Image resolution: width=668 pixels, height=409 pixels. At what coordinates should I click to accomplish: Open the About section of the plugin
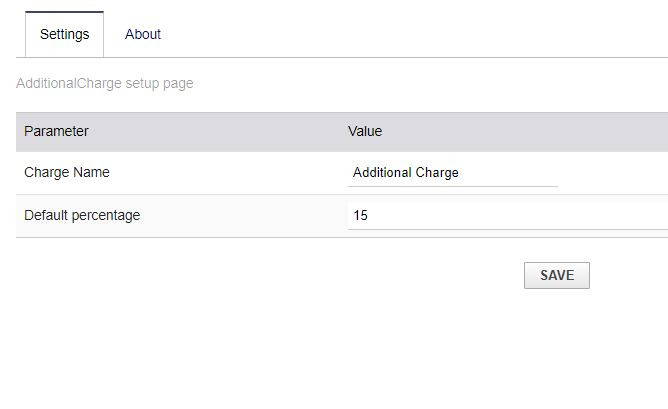click(142, 34)
